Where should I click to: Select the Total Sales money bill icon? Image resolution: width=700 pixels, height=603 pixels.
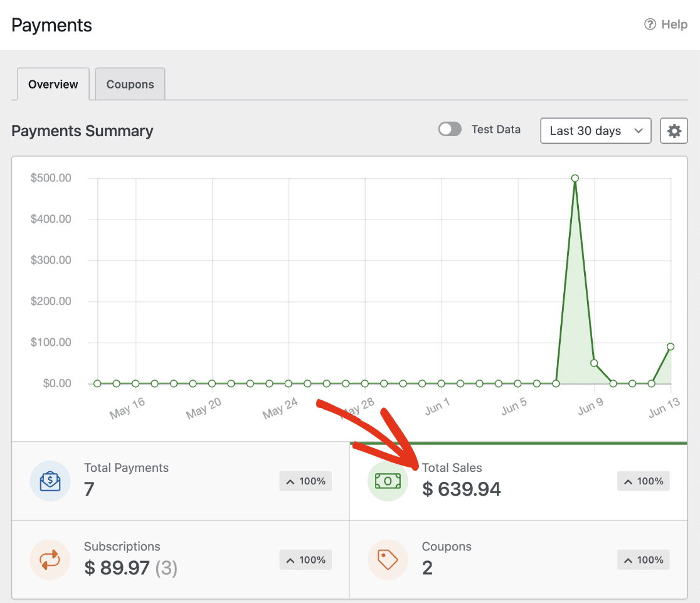tap(388, 481)
